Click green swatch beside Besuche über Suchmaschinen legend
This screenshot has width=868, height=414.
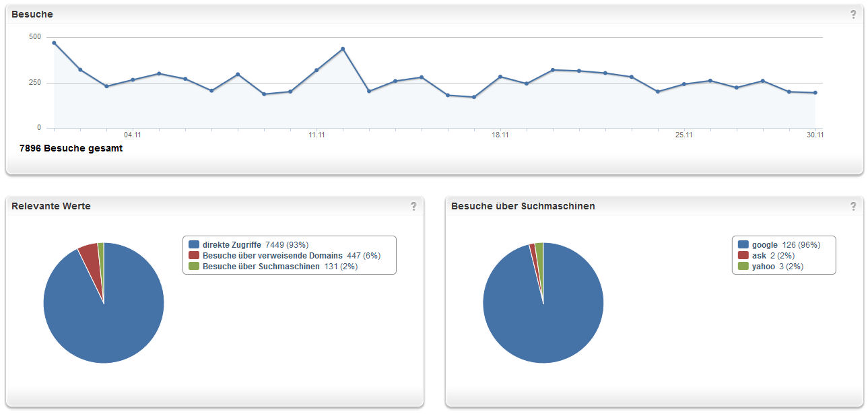(x=194, y=267)
